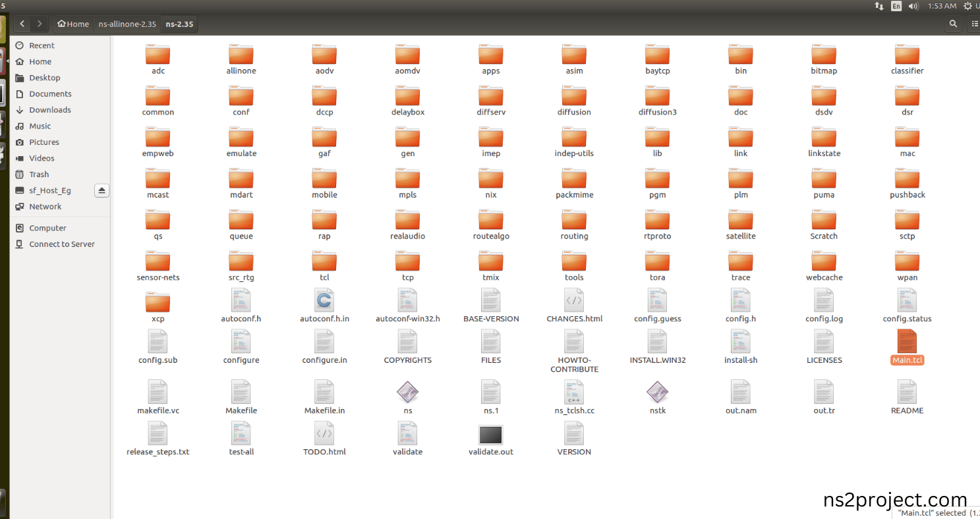
Task: Open the search magnifier icon
Action: pyautogui.click(x=952, y=24)
